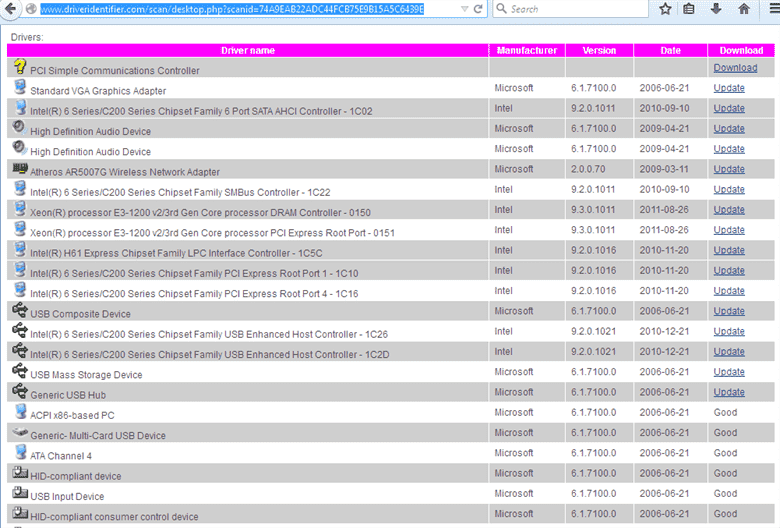Click the SATA AHCI Controller device icon
Image resolution: width=780 pixels, height=528 pixels.
tap(20, 107)
